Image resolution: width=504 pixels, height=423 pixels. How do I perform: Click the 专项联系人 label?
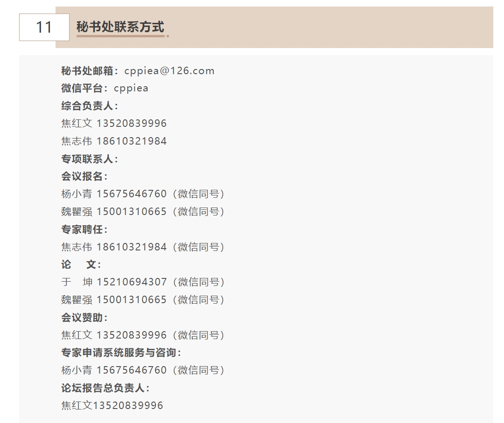tap(90, 159)
